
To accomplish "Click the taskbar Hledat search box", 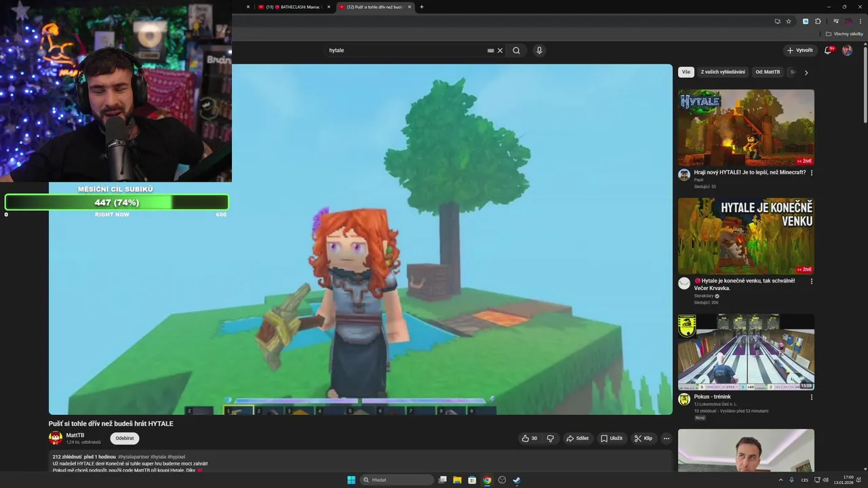I will coord(397,480).
